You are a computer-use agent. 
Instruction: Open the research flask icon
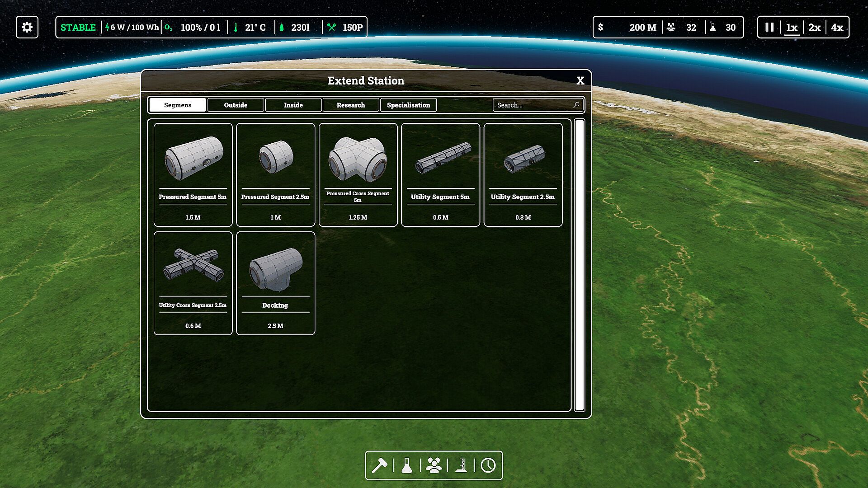click(407, 465)
